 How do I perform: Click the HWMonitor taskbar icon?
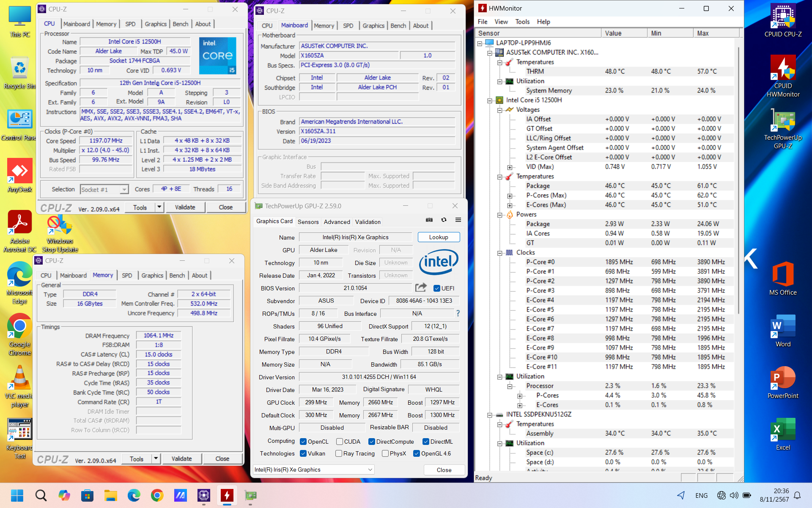click(x=227, y=495)
